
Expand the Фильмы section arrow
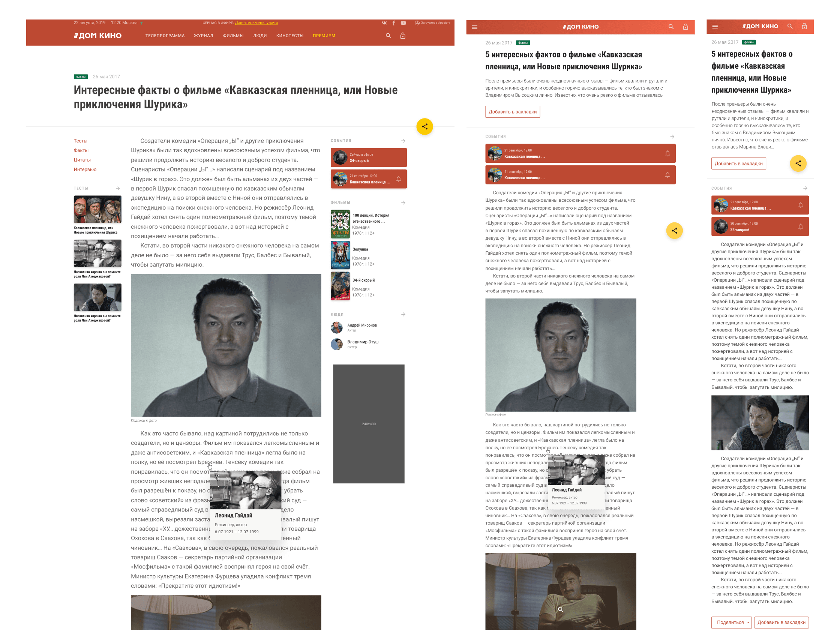pyautogui.click(x=403, y=202)
